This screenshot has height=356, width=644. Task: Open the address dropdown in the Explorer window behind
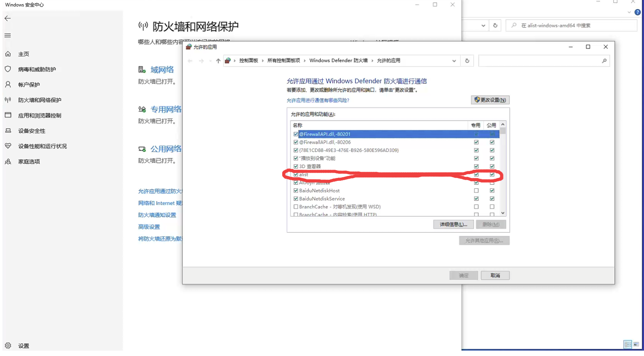[x=483, y=25]
